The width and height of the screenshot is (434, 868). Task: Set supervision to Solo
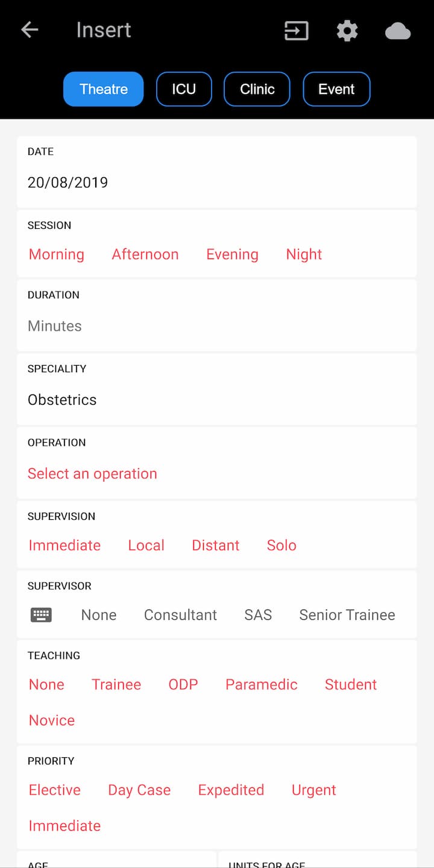click(x=281, y=546)
